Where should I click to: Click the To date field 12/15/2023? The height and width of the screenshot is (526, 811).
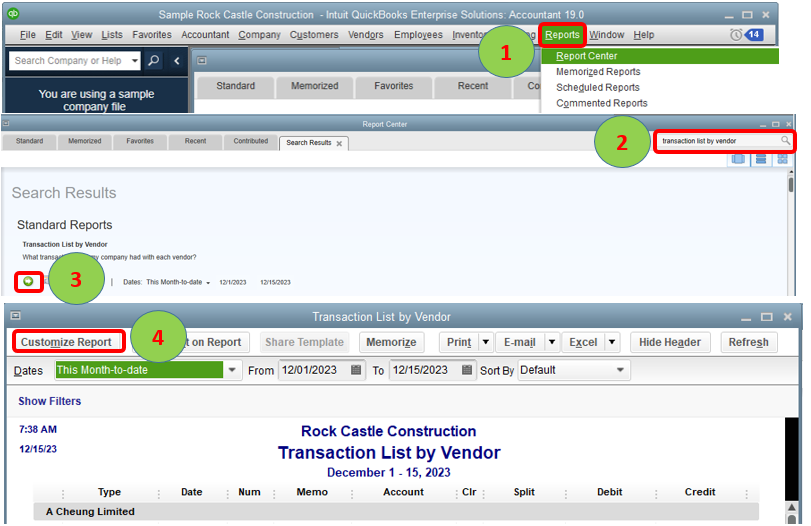click(425, 370)
